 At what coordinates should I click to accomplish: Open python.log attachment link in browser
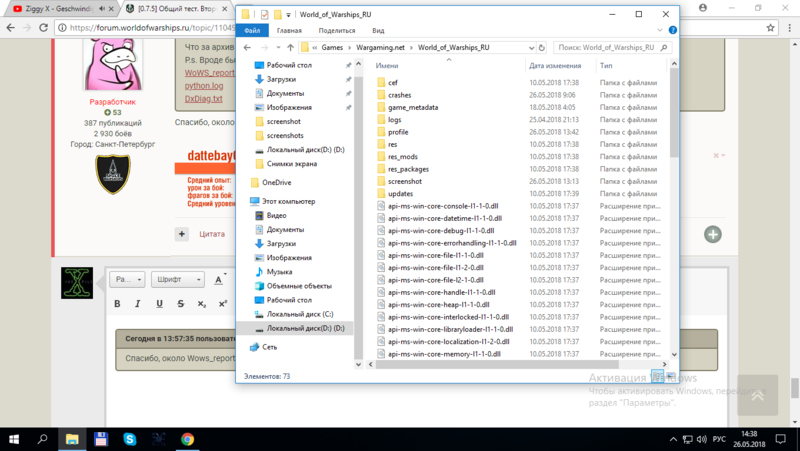click(x=204, y=86)
